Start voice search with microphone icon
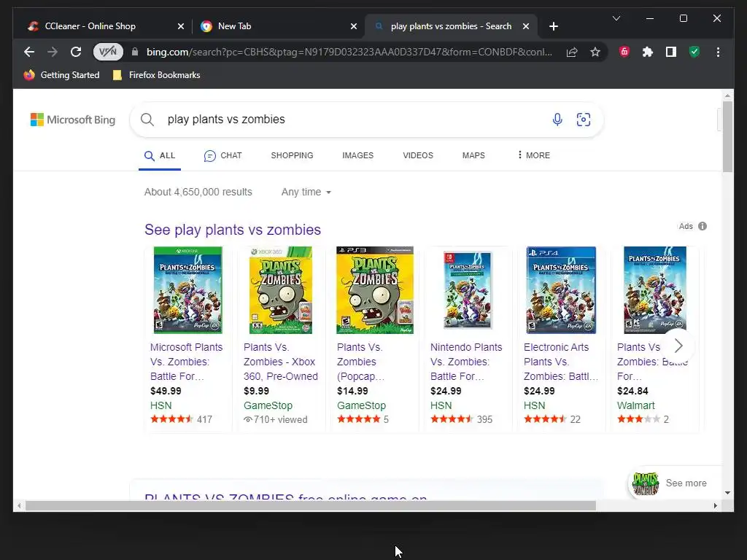The height and width of the screenshot is (560, 747). point(557,120)
